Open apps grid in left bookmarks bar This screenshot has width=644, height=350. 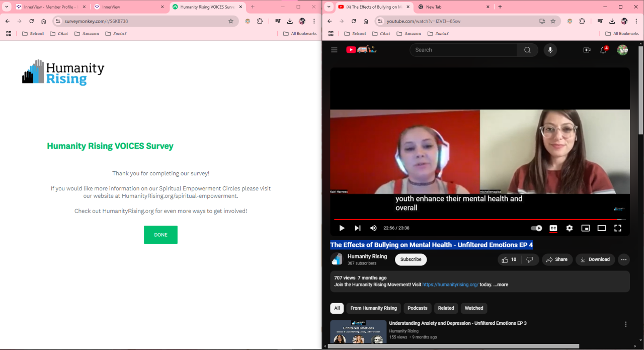click(x=9, y=34)
